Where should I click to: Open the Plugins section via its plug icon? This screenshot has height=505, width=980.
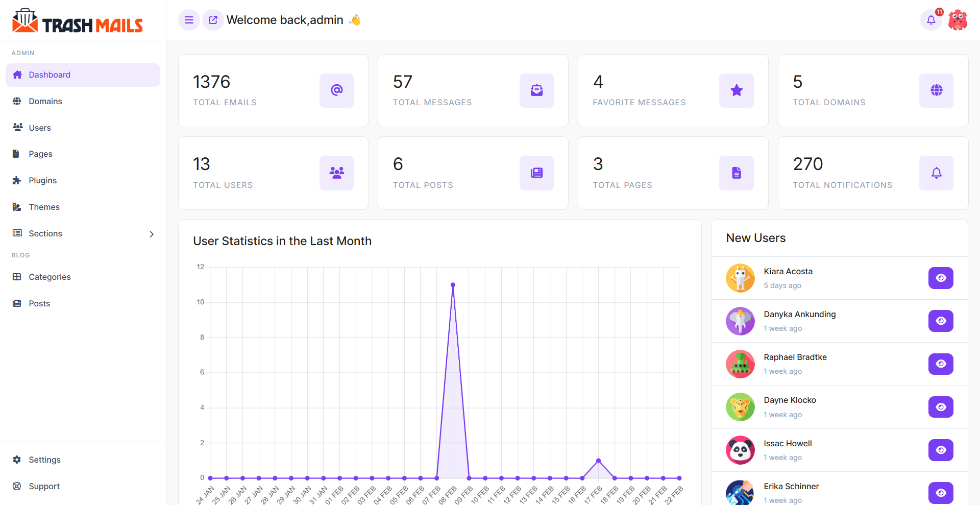17,180
